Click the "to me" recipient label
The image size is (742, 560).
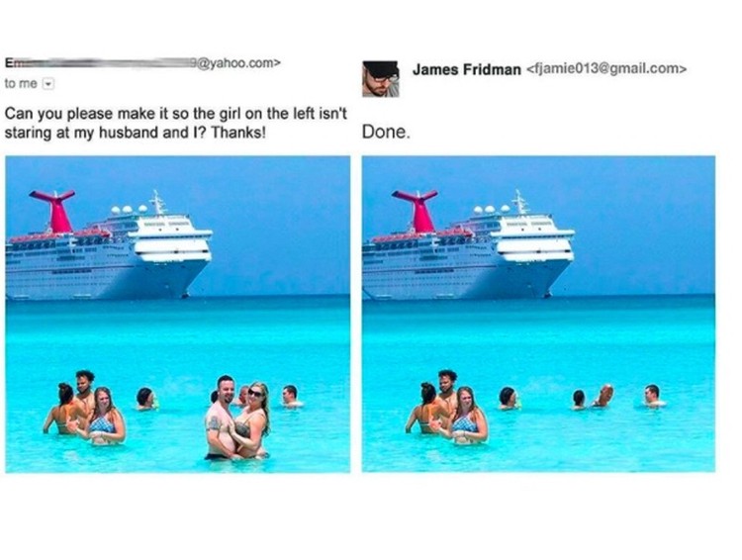click(x=21, y=84)
